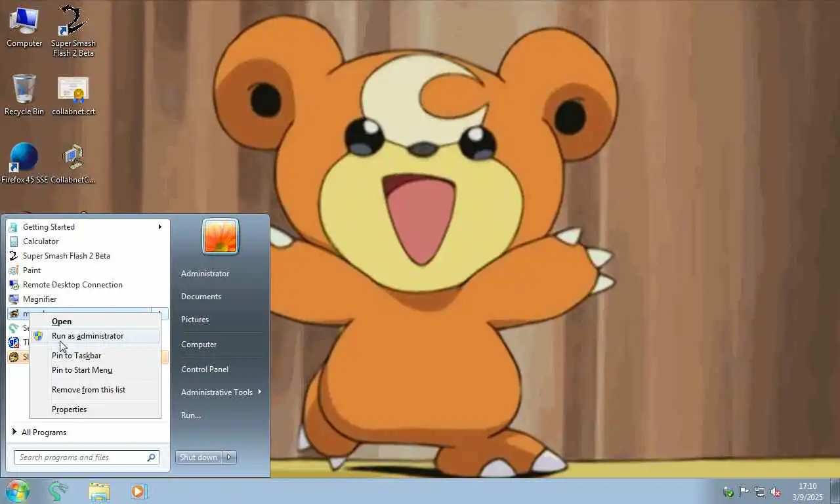Launch Calculator from the Start menu
840x504 pixels.
tap(88, 241)
